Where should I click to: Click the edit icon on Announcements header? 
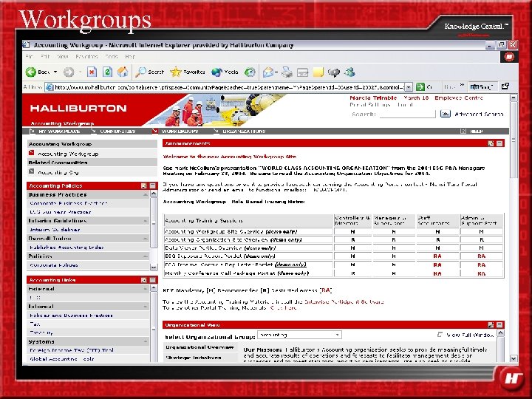[491, 143]
